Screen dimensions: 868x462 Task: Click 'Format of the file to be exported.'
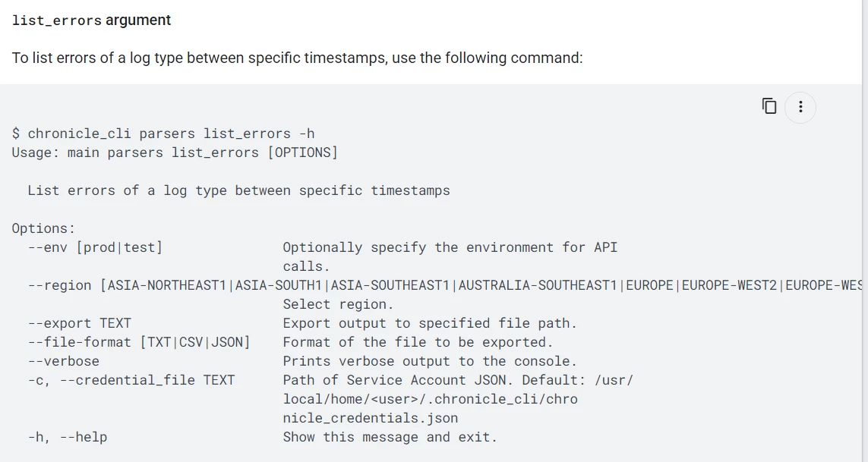418,342
